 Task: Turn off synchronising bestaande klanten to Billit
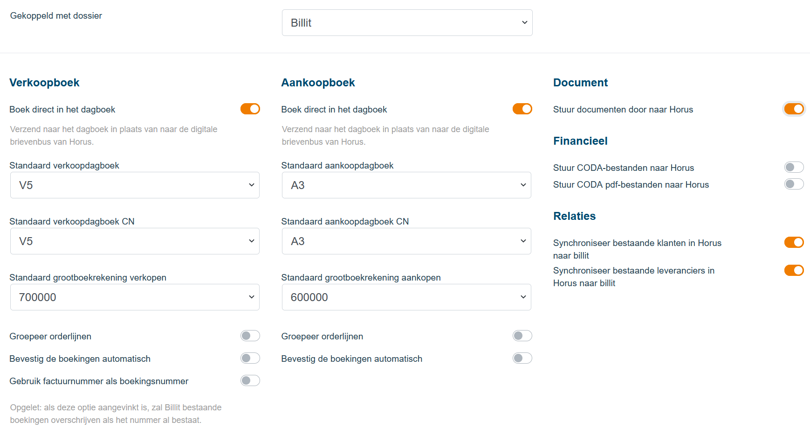794,242
